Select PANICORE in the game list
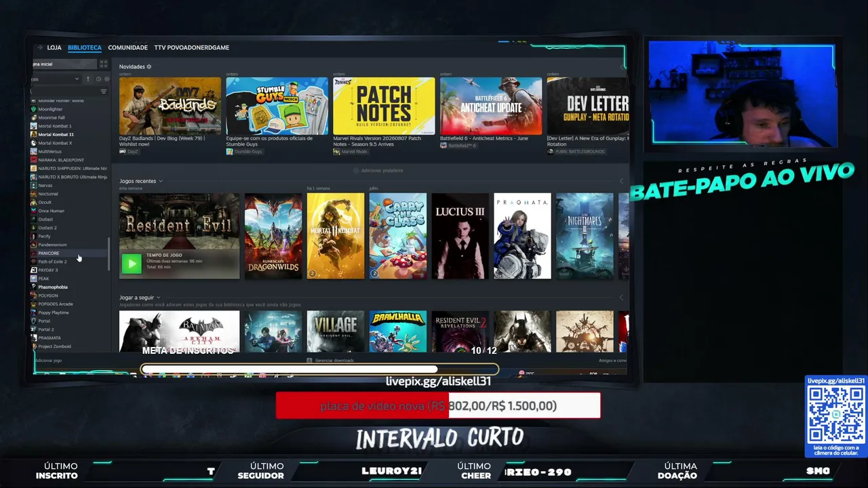 [69, 253]
